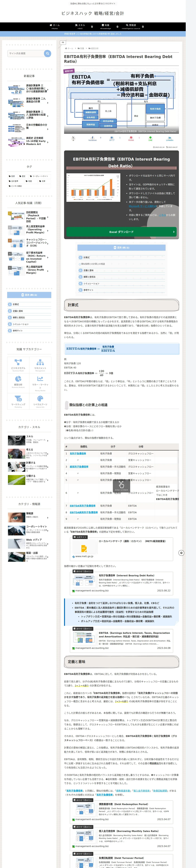Click 有利子負債倍率 link in table row 1
This screenshot has width=196, height=868.
(x=78, y=454)
